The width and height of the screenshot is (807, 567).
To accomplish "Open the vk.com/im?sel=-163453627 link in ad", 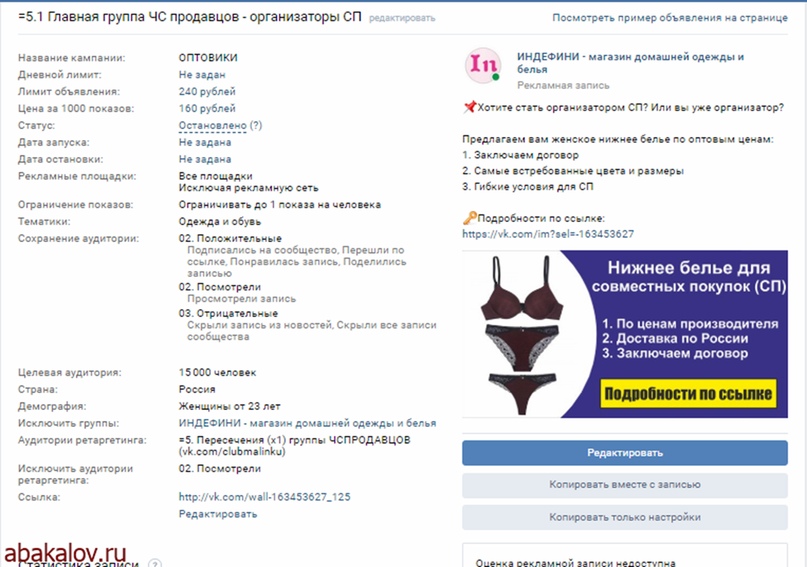I will click(548, 234).
